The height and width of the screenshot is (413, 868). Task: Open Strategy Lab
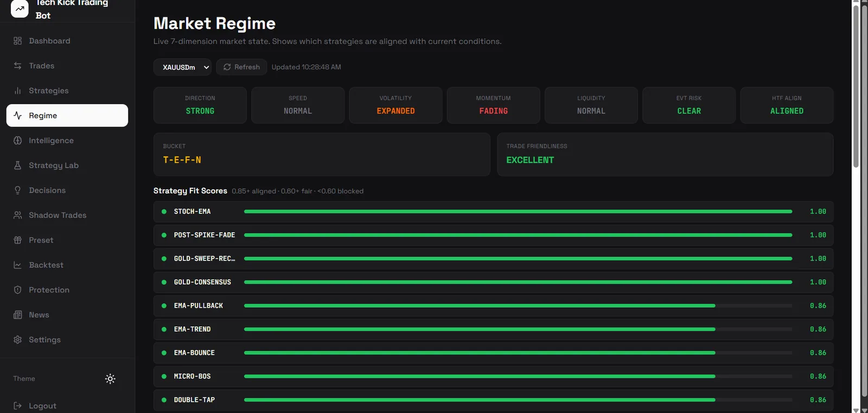67,166
